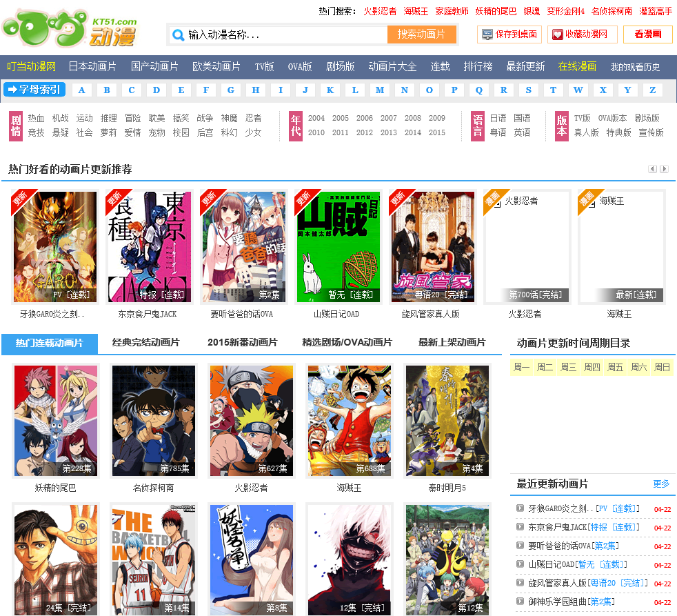Click play icon beside 东京食尸鬼JACK update row
The image size is (677, 616).
521,526
